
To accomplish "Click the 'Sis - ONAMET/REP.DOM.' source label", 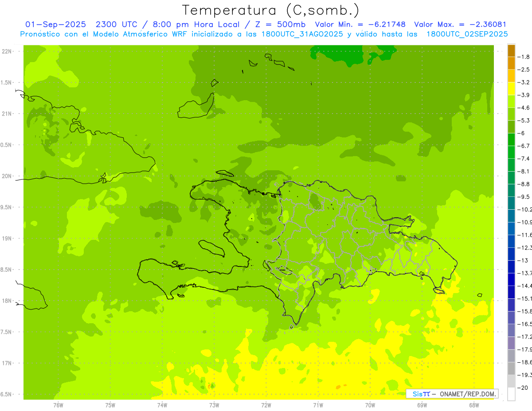I will click(452, 394).
